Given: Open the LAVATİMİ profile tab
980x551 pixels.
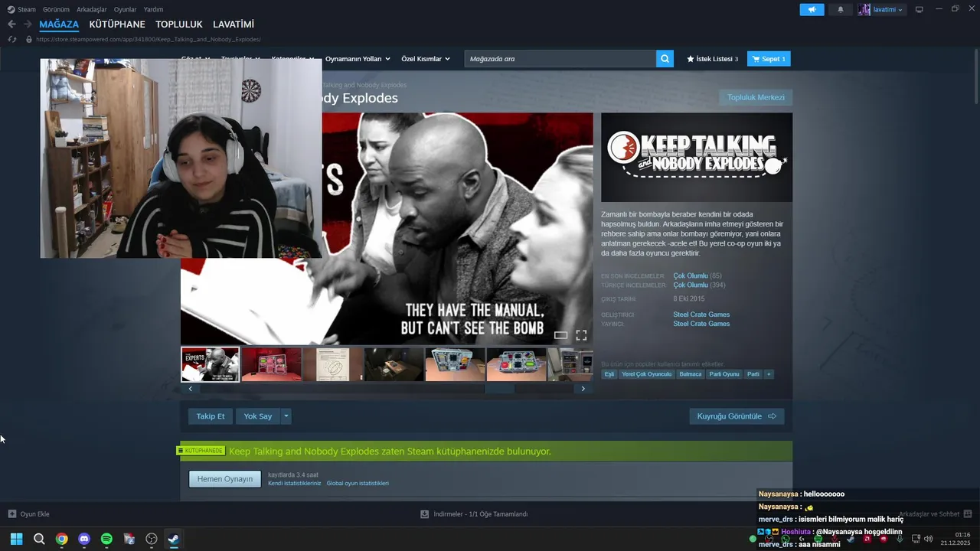Looking at the screenshot, I should coord(234,24).
